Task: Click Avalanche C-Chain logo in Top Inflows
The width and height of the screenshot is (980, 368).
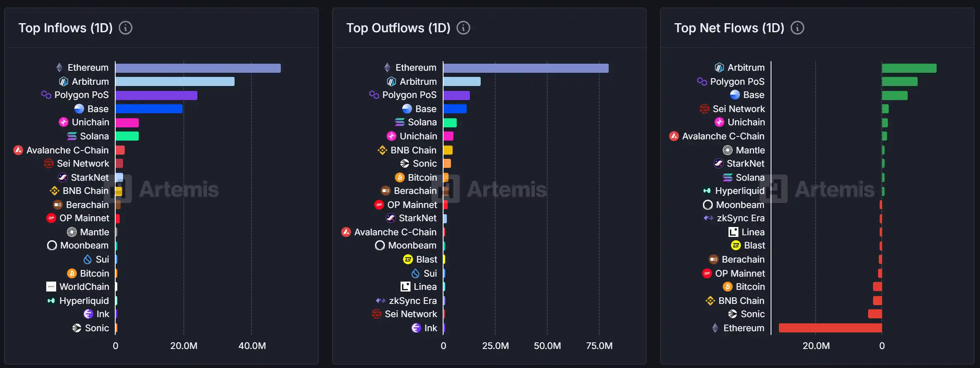Action: (18, 150)
